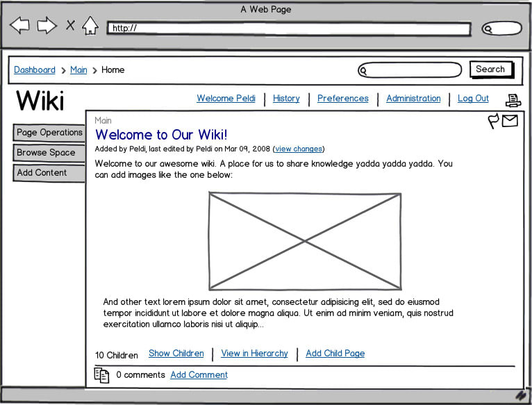Click the Wiki logo text
The height and width of the screenshot is (405, 532).
pyautogui.click(x=40, y=101)
